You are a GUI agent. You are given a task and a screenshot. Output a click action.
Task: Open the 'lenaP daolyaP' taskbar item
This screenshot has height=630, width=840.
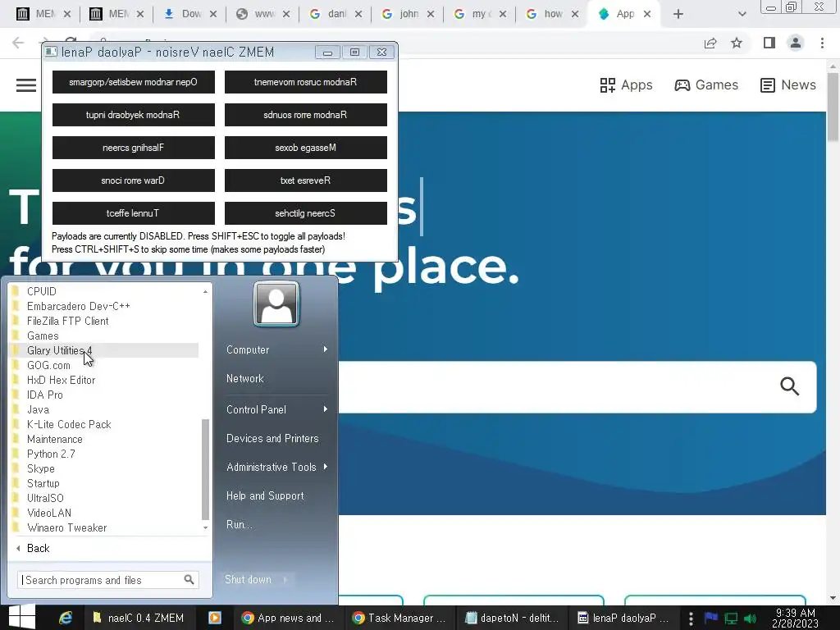(x=623, y=618)
